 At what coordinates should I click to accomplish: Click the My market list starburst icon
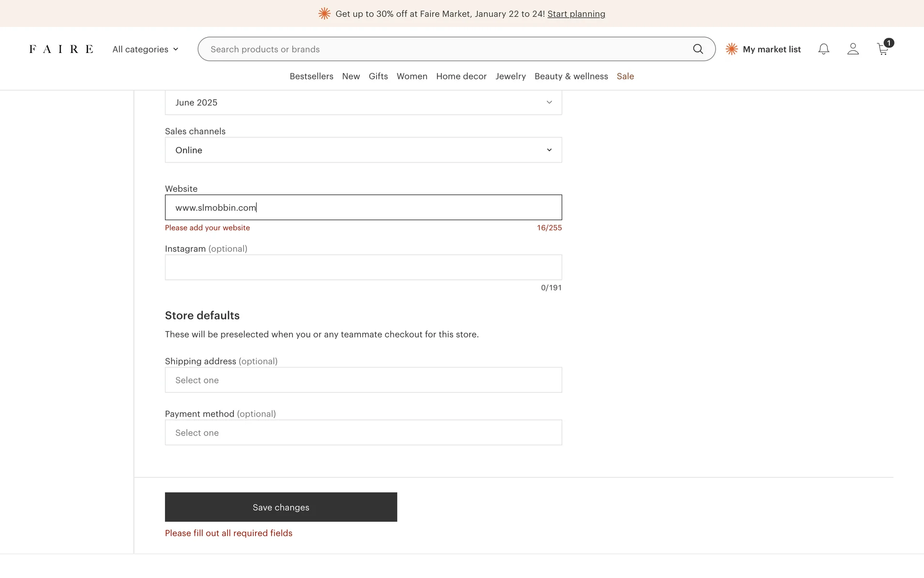731,49
